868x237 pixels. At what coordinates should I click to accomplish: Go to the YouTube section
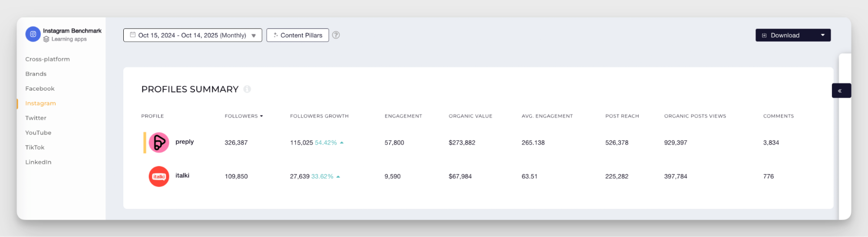(x=38, y=133)
